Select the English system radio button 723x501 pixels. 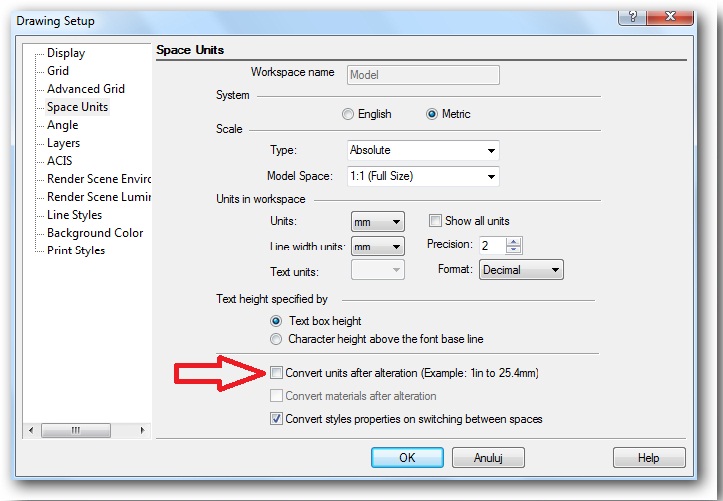(x=348, y=114)
